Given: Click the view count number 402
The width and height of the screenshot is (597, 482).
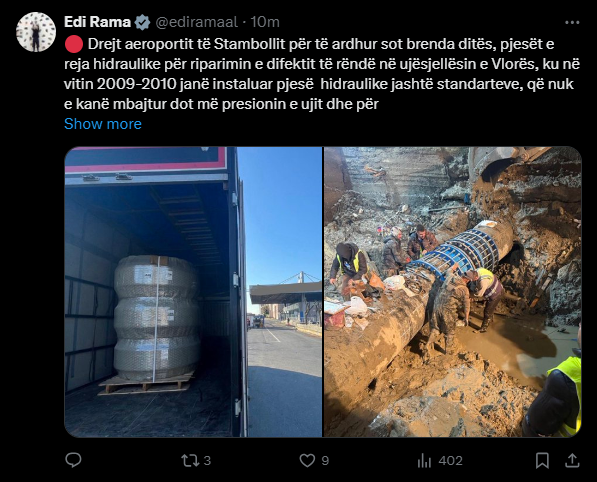Looking at the screenshot, I should (450, 461).
